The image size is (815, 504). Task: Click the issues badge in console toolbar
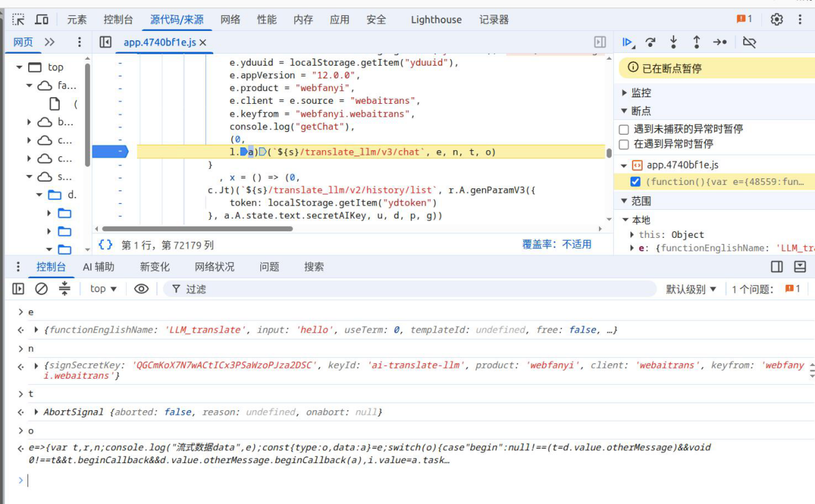pyautogui.click(x=793, y=289)
